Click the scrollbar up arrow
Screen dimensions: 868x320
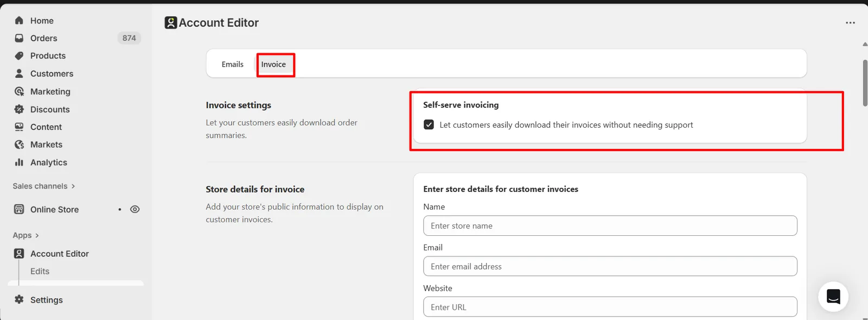click(865, 45)
